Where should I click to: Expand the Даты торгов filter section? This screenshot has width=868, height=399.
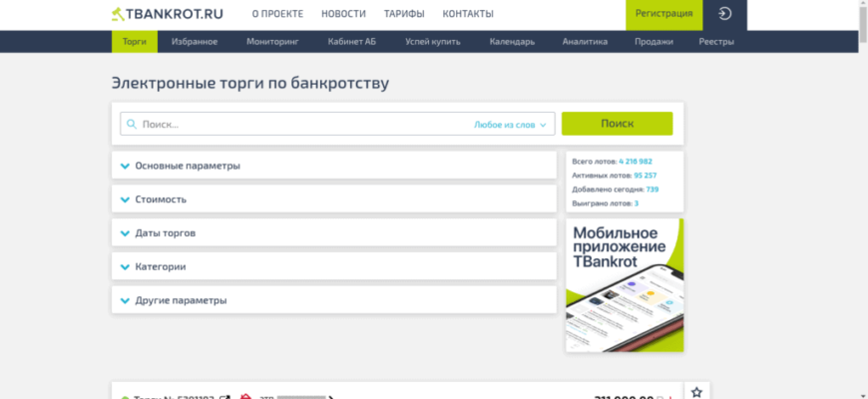tap(334, 233)
